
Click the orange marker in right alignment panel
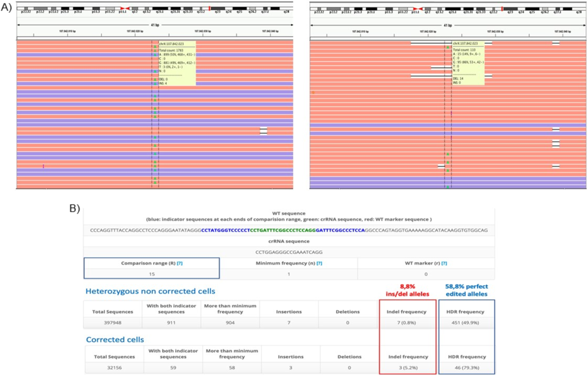pyautogui.click(x=313, y=93)
